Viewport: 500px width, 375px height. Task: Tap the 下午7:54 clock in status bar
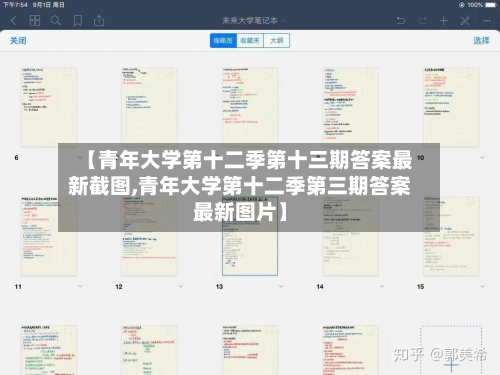[x=15, y=5]
